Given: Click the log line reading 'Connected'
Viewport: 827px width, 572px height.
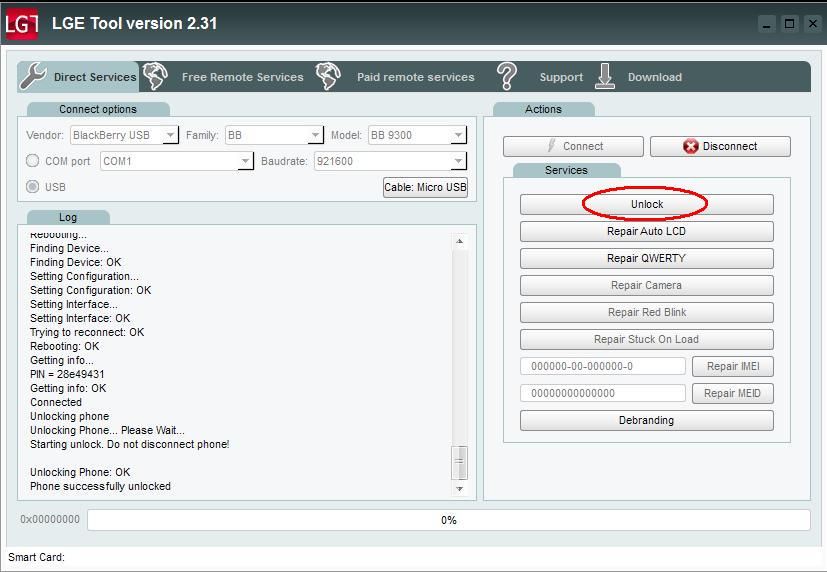Looking at the screenshot, I should point(56,402).
